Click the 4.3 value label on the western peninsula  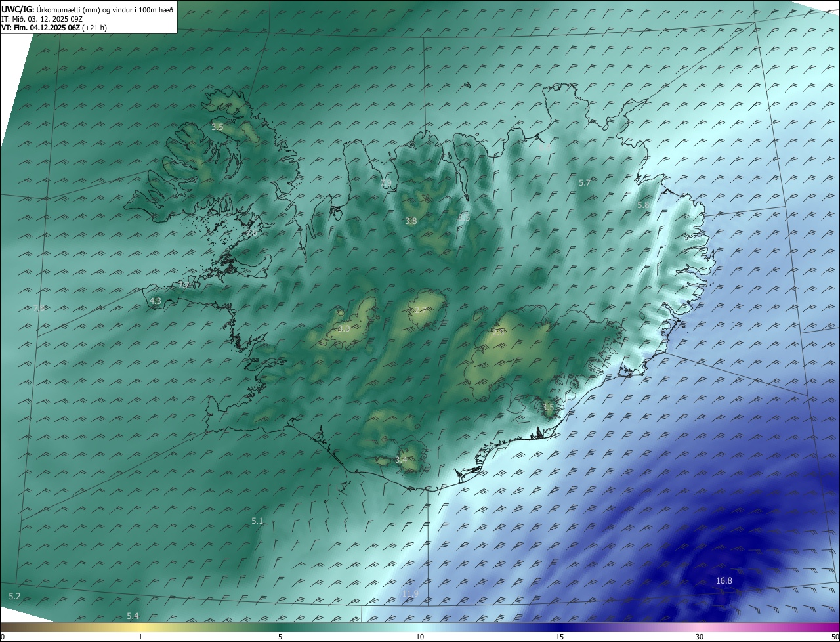(x=156, y=301)
